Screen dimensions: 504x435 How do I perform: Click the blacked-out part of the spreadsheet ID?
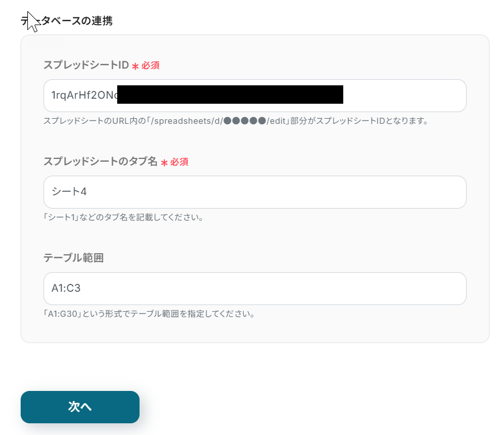[230, 95]
